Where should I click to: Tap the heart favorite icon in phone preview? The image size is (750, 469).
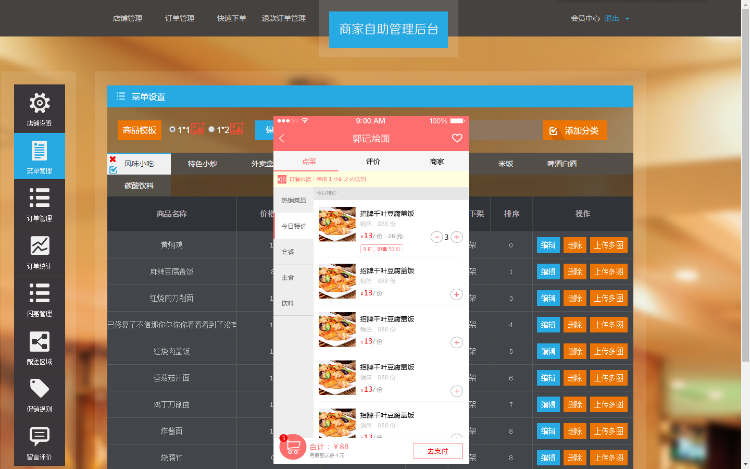(457, 138)
